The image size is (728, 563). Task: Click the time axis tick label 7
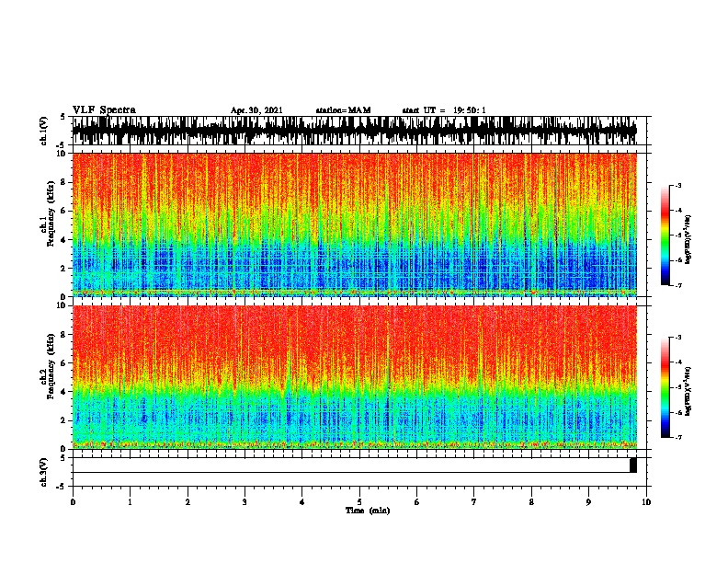coord(474,502)
